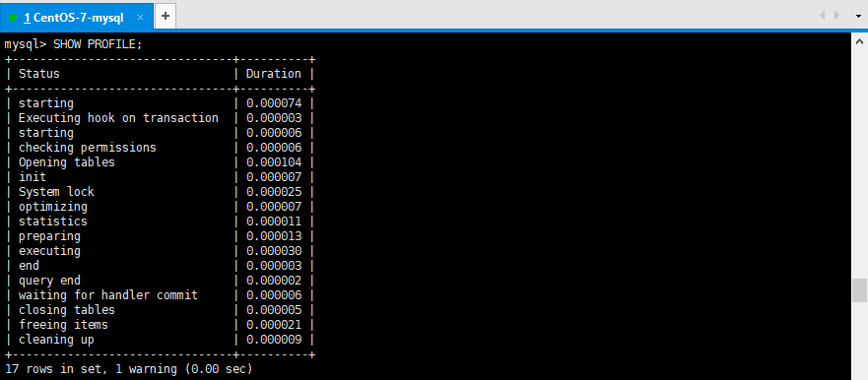Click the waiting for handler commit row
Screen dimensions: 868x380
(160, 295)
